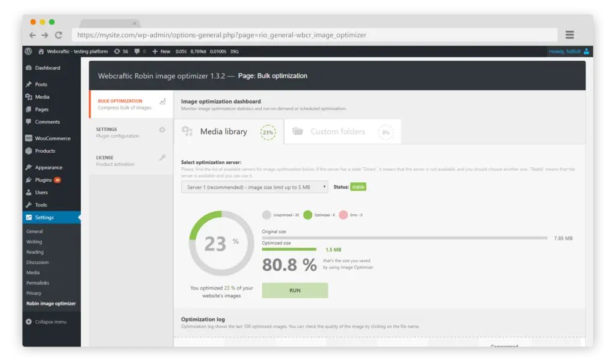Open the browser hamburger menu
Screen dimensions: 616x364
(x=569, y=34)
